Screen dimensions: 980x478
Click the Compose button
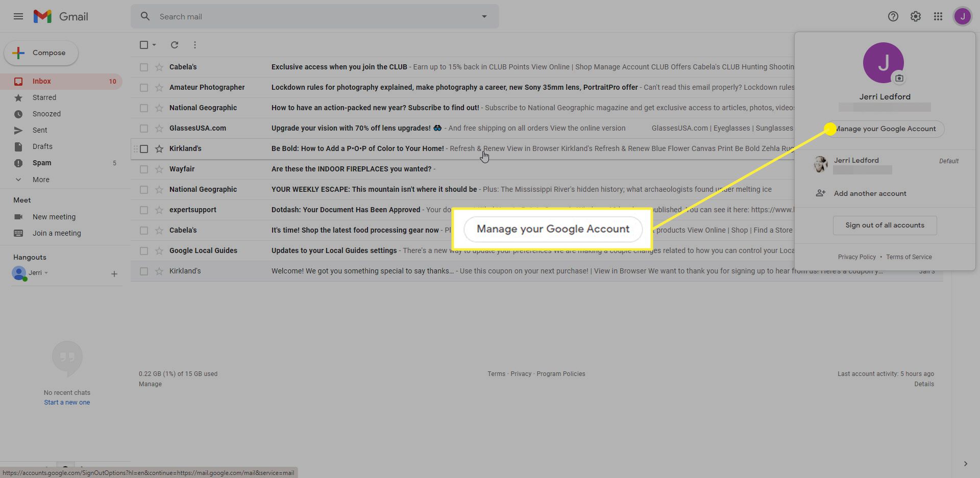pyautogui.click(x=41, y=53)
